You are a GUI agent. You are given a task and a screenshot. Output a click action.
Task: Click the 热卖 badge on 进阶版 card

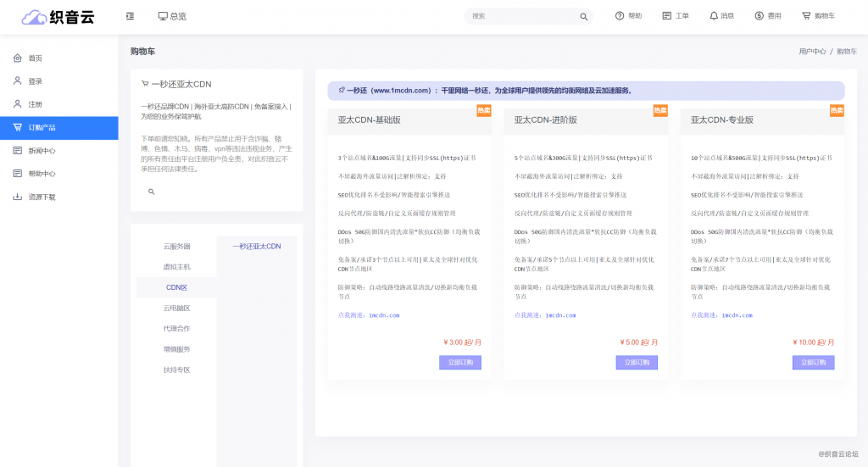tap(660, 111)
